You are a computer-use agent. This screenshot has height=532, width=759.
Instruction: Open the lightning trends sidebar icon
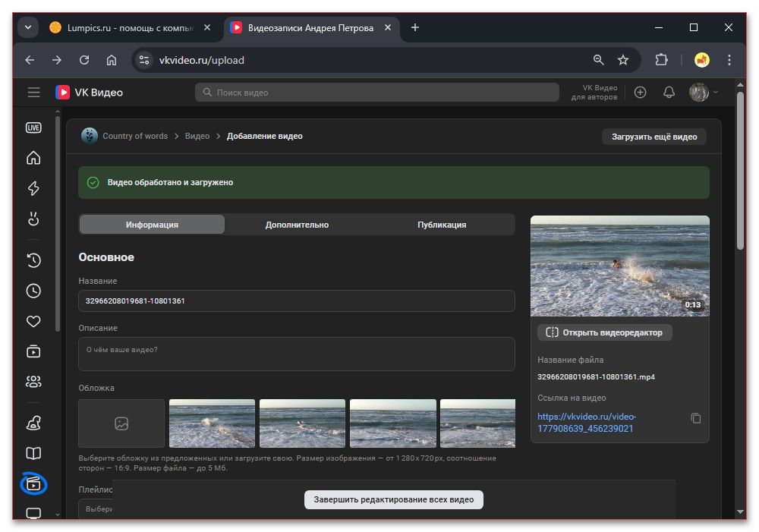[x=33, y=188]
